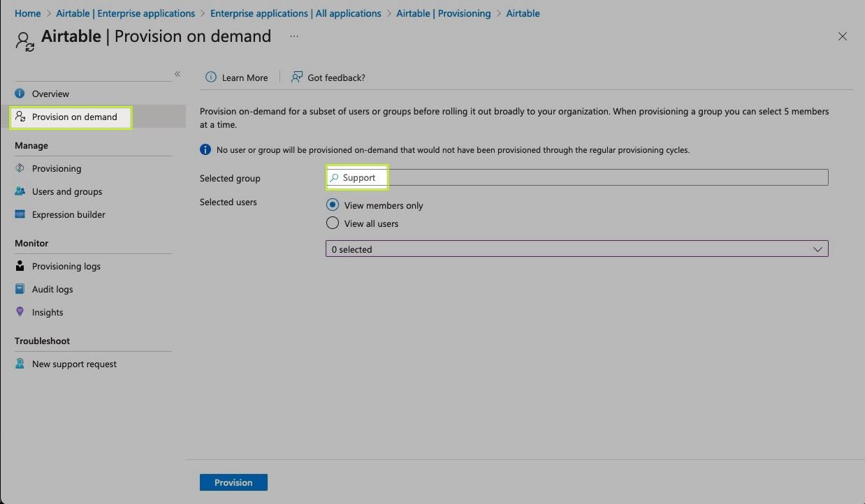Click the blue info icon beside the notice
Screen dimensions: 865x504
(x=205, y=149)
